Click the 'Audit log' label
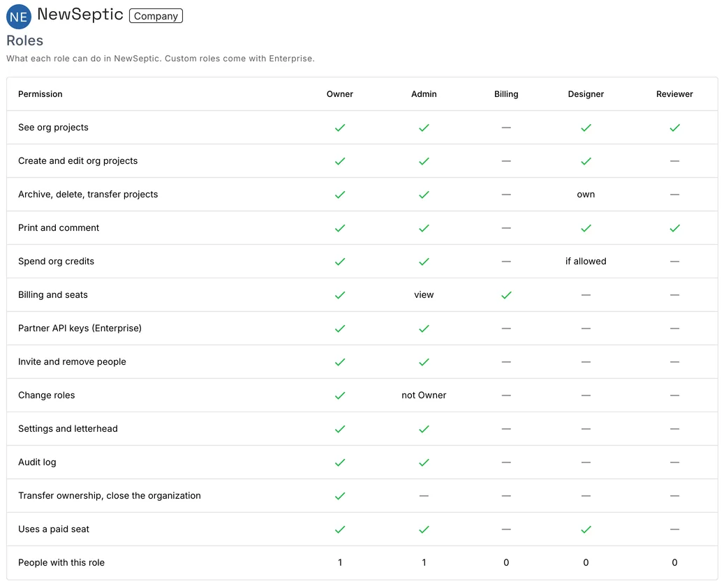The image size is (726, 588). tap(37, 462)
